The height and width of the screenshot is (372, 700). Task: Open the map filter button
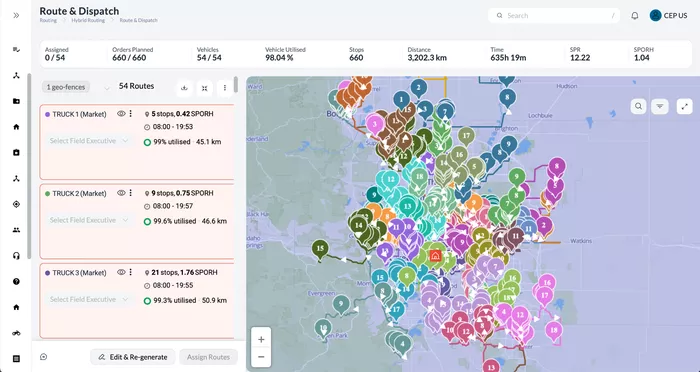(x=660, y=106)
